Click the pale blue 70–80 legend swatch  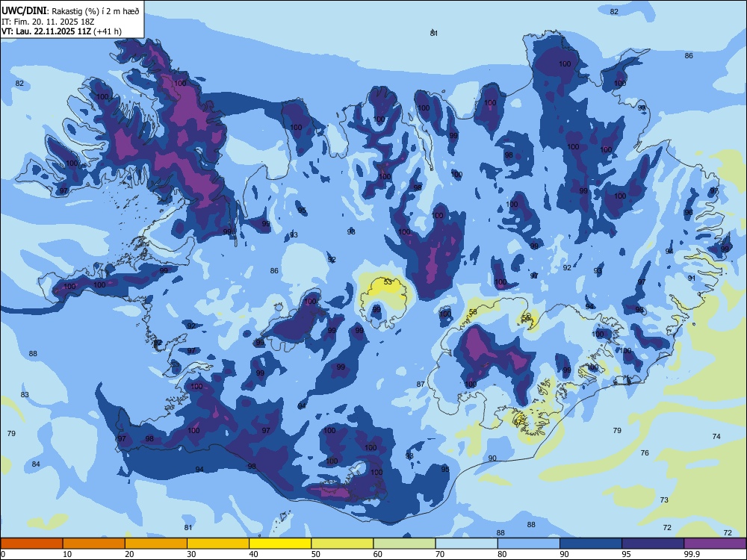click(467, 544)
